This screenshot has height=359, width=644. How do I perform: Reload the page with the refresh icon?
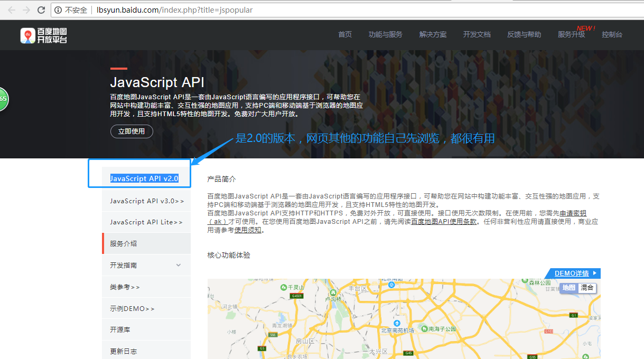coord(41,10)
